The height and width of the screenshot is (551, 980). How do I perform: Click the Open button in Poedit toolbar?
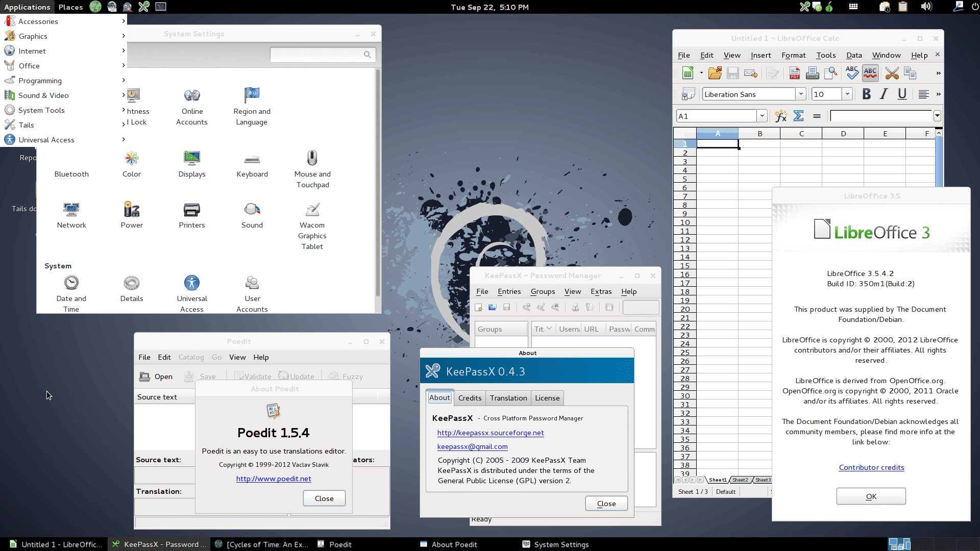[x=156, y=377]
